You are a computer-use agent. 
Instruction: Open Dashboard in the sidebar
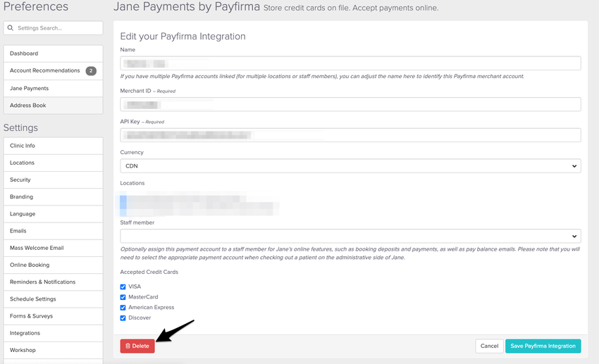click(x=53, y=54)
